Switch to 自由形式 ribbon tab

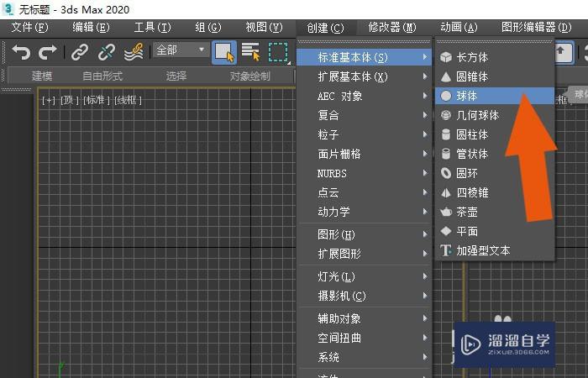point(102,76)
